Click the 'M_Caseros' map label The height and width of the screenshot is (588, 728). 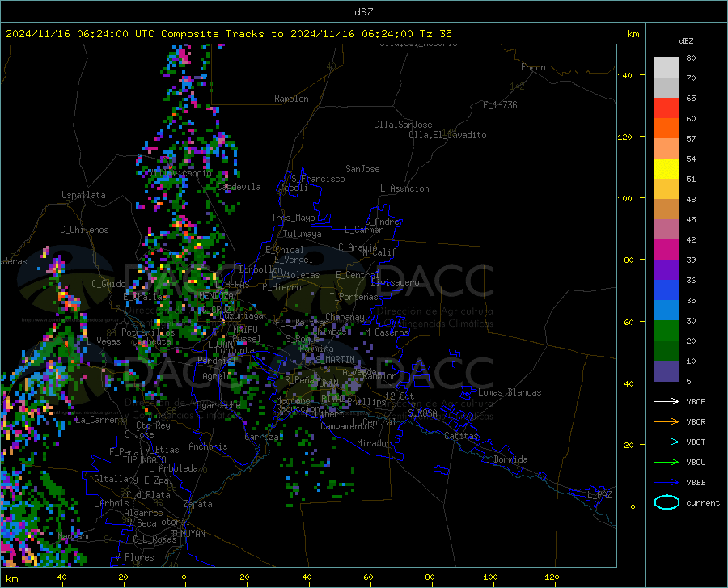pyautogui.click(x=387, y=332)
